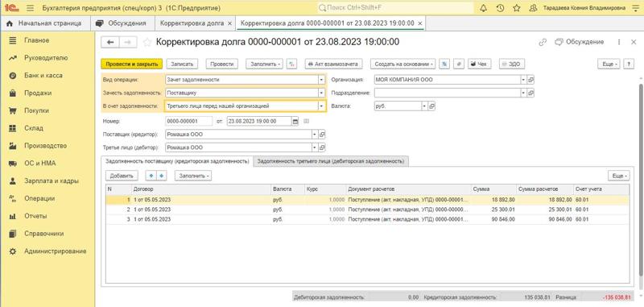Viewport: 644px width, 307px height.
Task: Open history clock icon
Action: coord(500,8)
